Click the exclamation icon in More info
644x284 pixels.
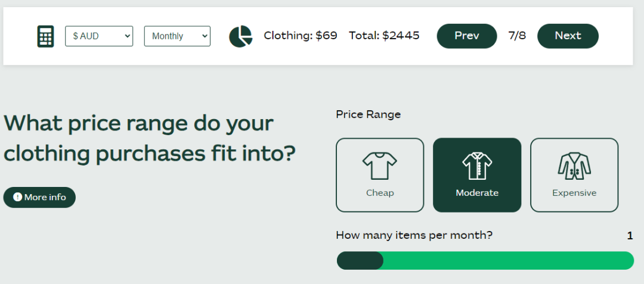pyautogui.click(x=17, y=197)
